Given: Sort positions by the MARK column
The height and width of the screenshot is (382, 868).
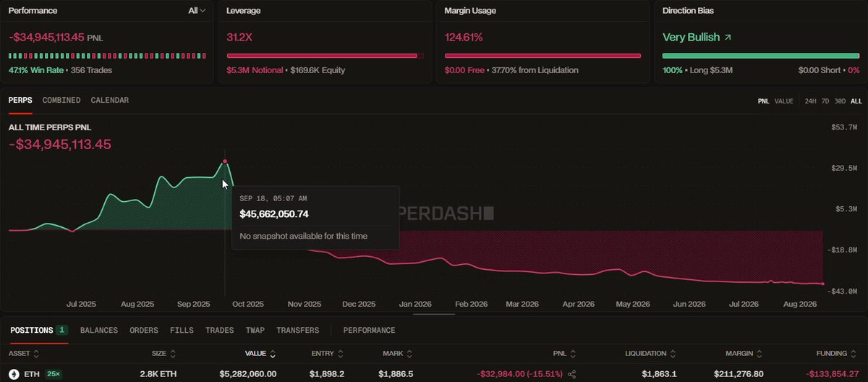Looking at the screenshot, I should point(398,354).
